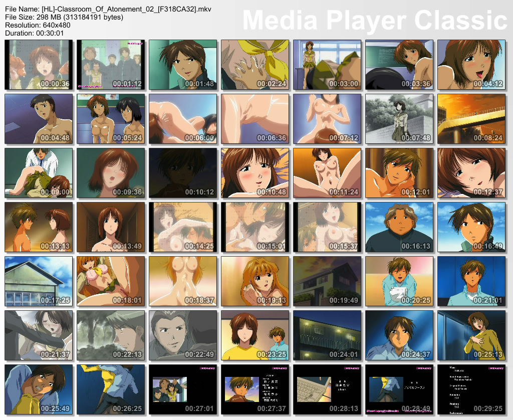The height and width of the screenshot is (420, 513).
Task: Choose the preview frame at 00:10:12
Action: (x=183, y=173)
